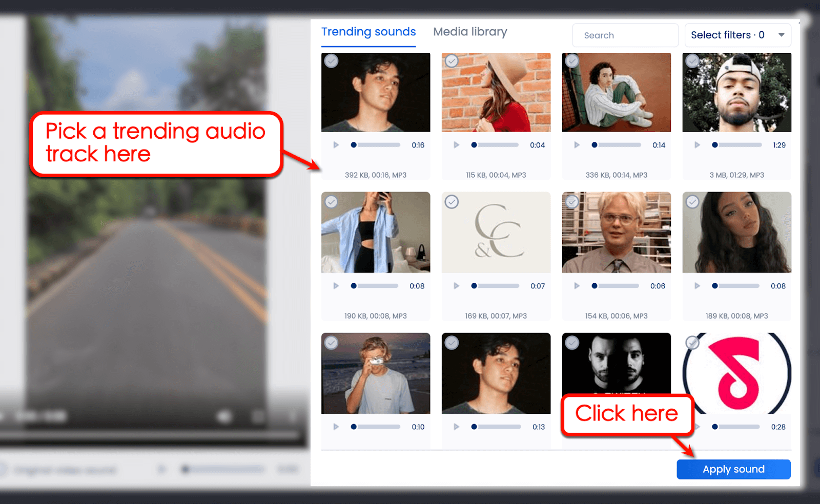
Task: Open the Select filters dropdown
Action: coord(737,35)
